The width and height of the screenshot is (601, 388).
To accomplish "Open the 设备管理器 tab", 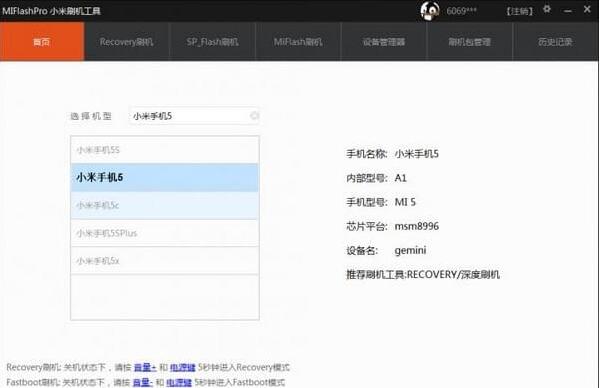I will click(x=384, y=41).
